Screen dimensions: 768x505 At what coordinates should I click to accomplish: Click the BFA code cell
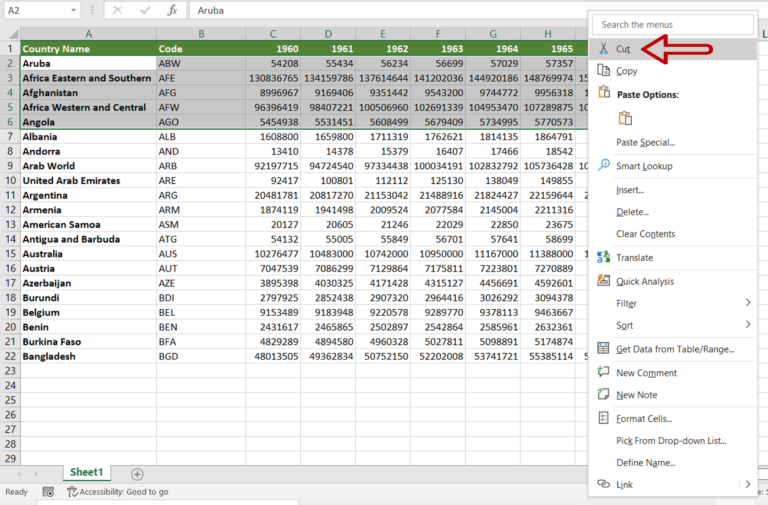pyautogui.click(x=201, y=341)
